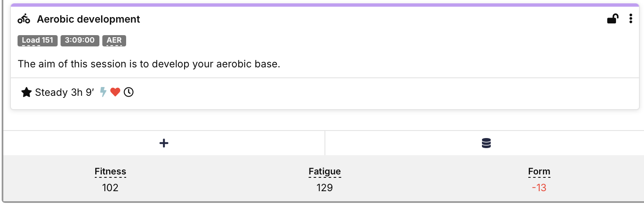Click the aerobic base session description text

pyautogui.click(x=149, y=64)
